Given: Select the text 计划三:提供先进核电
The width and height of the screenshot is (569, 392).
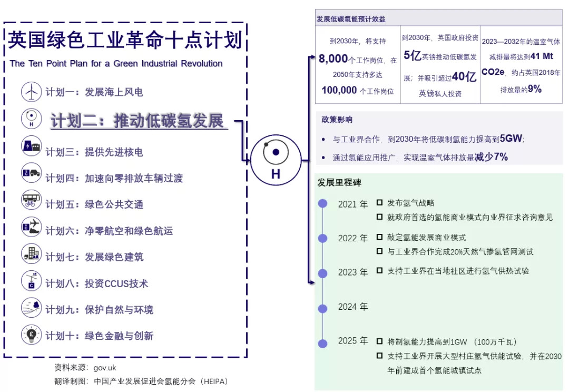Looking at the screenshot, I should (x=94, y=152).
